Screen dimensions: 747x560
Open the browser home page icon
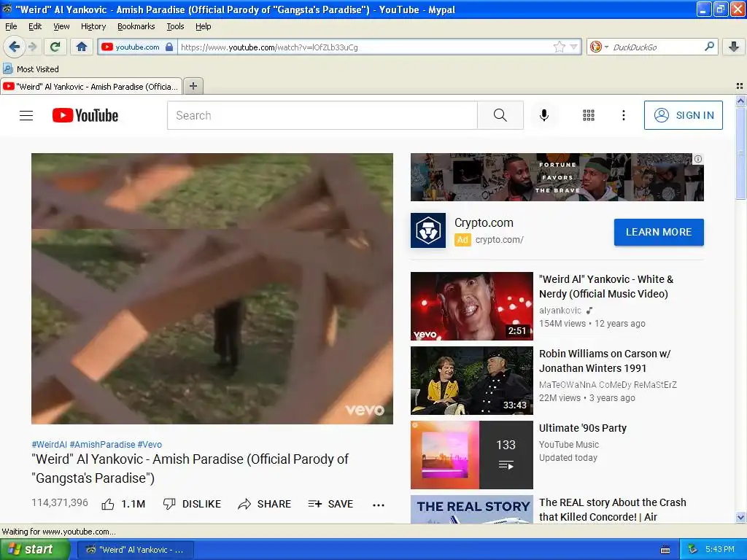click(82, 47)
